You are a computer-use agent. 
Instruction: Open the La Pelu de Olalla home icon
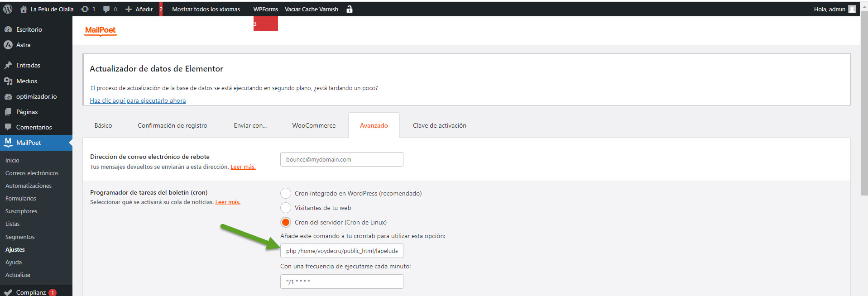coord(24,9)
